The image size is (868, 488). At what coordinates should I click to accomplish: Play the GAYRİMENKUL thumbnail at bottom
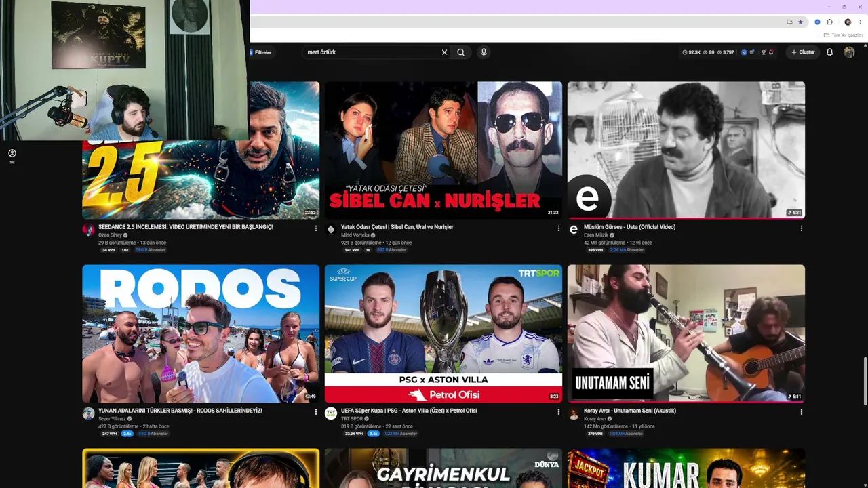coord(443,468)
